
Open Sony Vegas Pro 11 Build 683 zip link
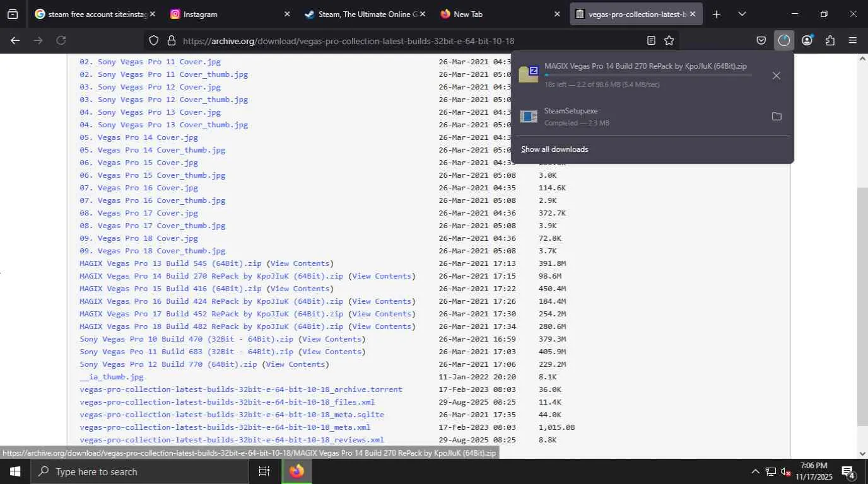pos(187,352)
